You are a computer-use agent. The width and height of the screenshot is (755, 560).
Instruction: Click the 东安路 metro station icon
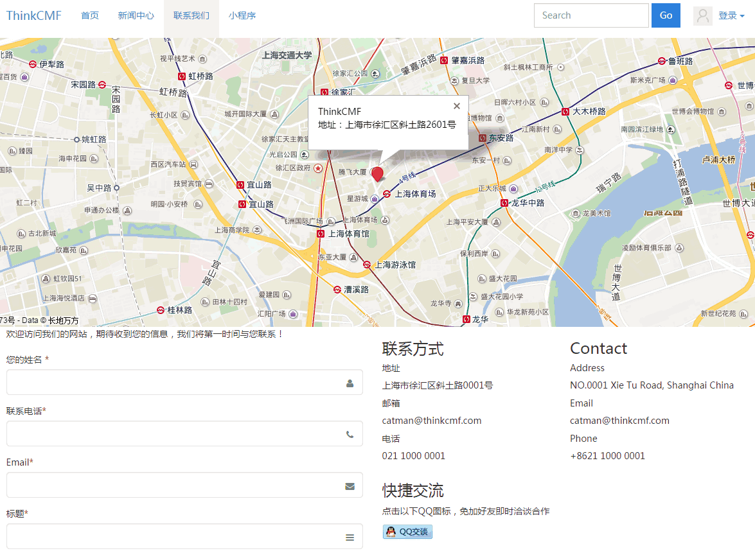coord(482,138)
